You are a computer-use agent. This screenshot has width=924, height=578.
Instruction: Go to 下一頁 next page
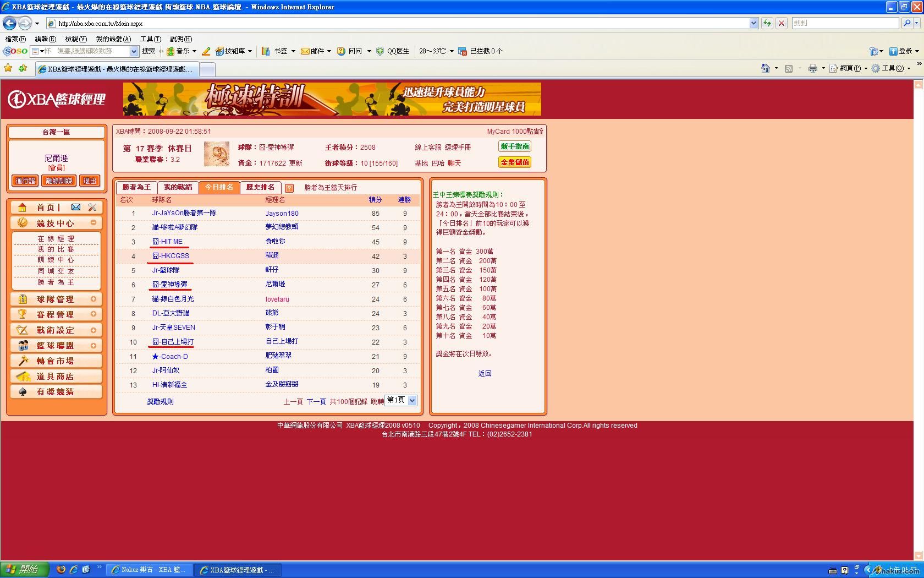(316, 402)
